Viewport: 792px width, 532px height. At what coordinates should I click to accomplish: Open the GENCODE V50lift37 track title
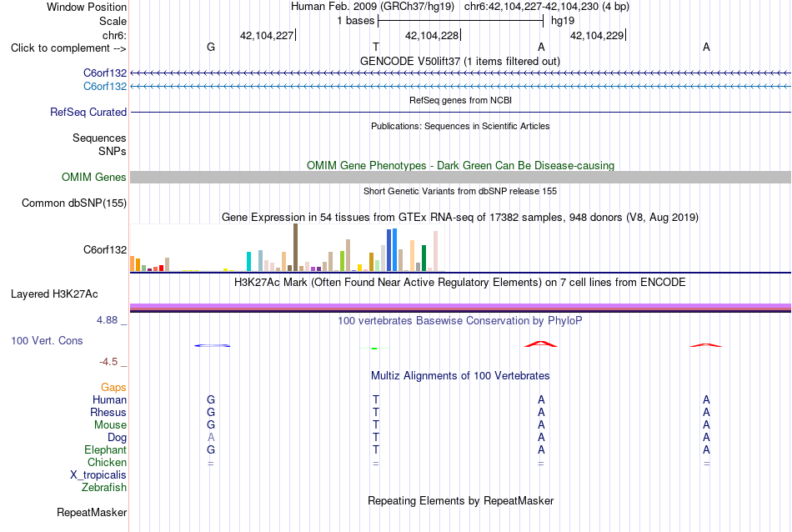click(459, 61)
